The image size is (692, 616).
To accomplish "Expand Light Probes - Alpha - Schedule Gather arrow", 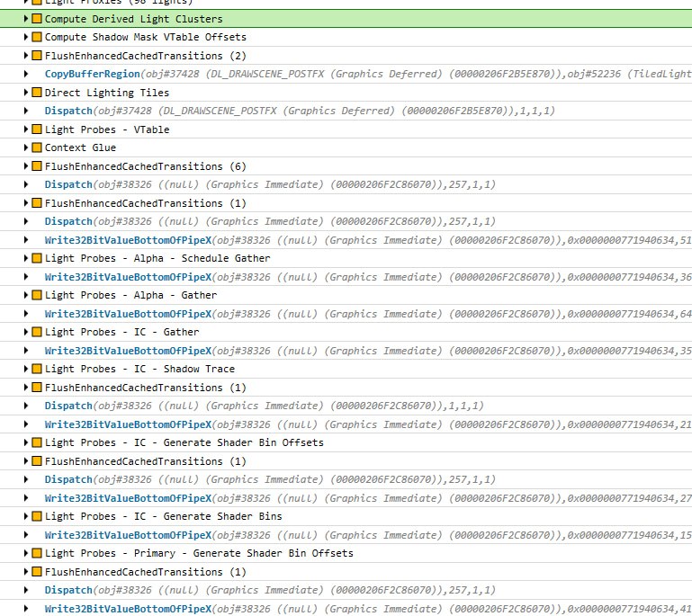I will 25,258.
